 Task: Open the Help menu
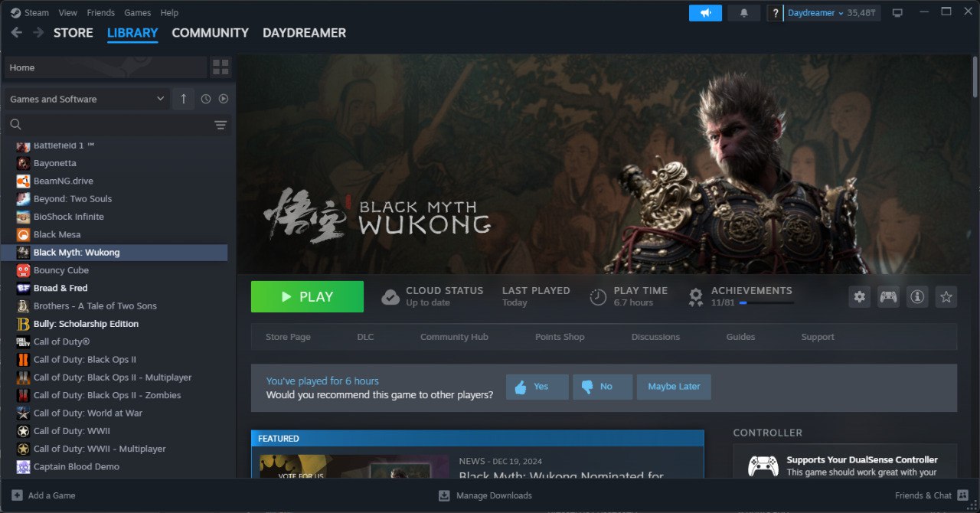(169, 12)
